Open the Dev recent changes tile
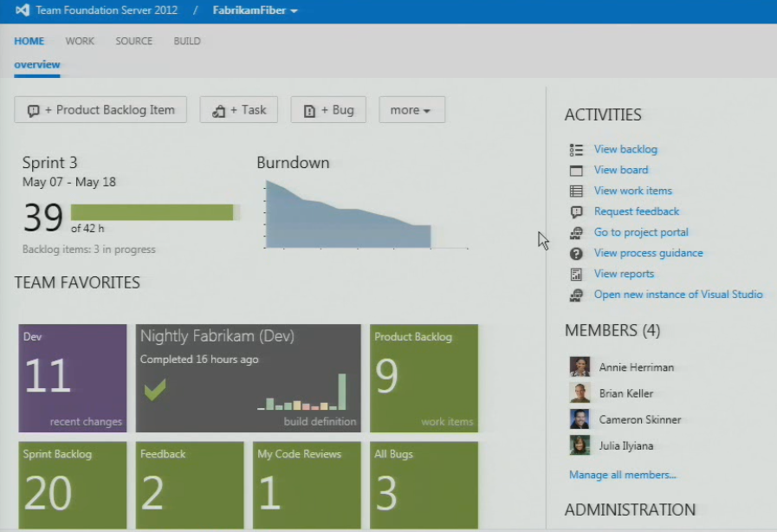Screen dimensions: 777x532 [73, 379]
